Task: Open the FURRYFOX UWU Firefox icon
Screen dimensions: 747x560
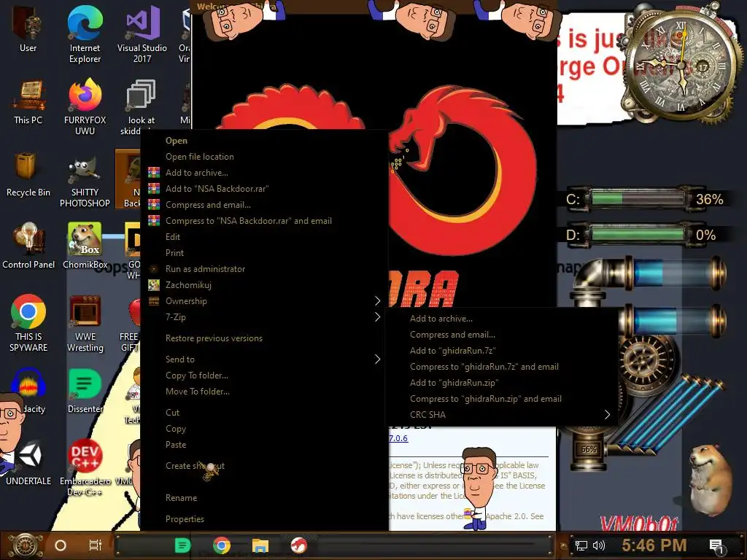Action: click(85, 107)
